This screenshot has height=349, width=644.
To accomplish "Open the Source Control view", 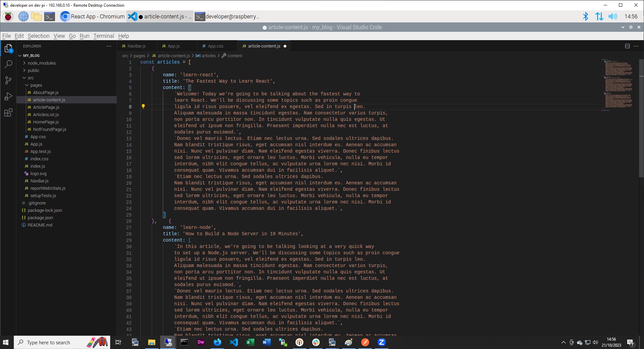I will click(x=8, y=80).
